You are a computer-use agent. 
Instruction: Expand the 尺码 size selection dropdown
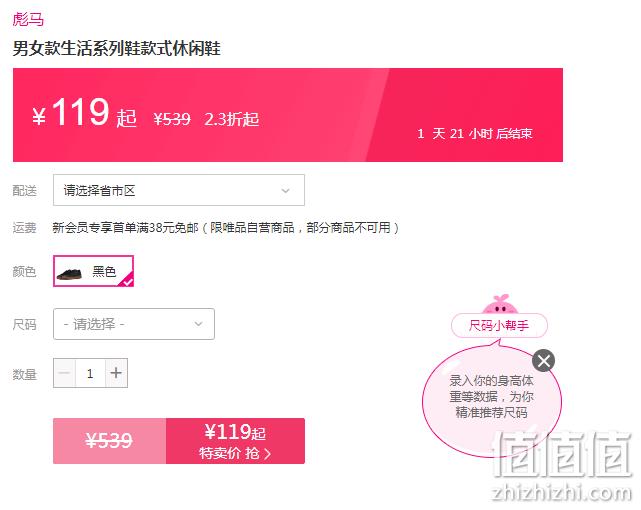click(134, 324)
